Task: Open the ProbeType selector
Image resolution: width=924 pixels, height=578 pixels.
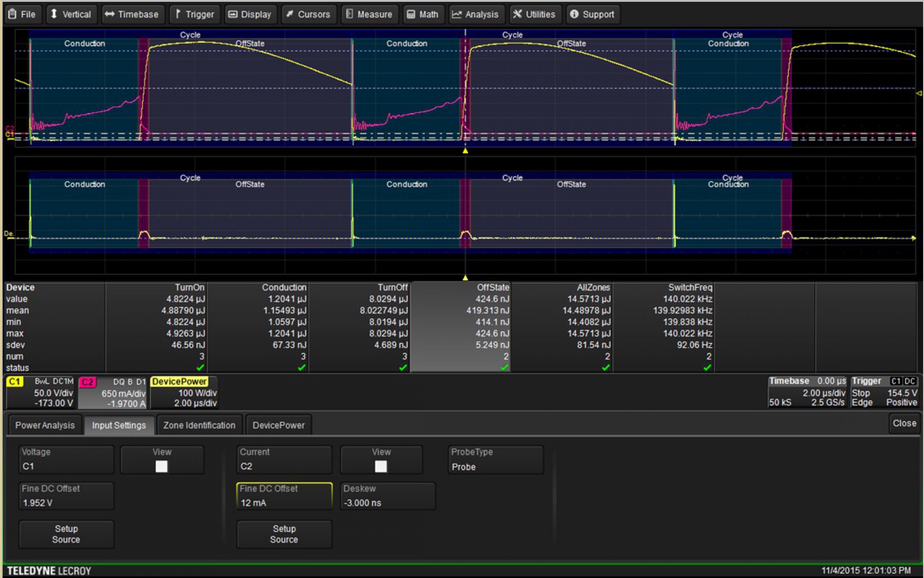Action: click(x=496, y=460)
